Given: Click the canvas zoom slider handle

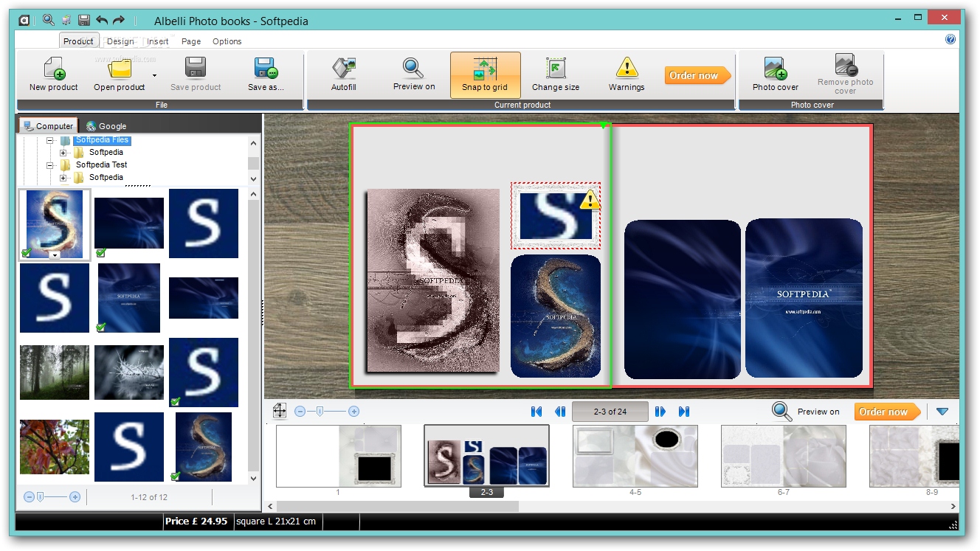Looking at the screenshot, I should pos(320,412).
